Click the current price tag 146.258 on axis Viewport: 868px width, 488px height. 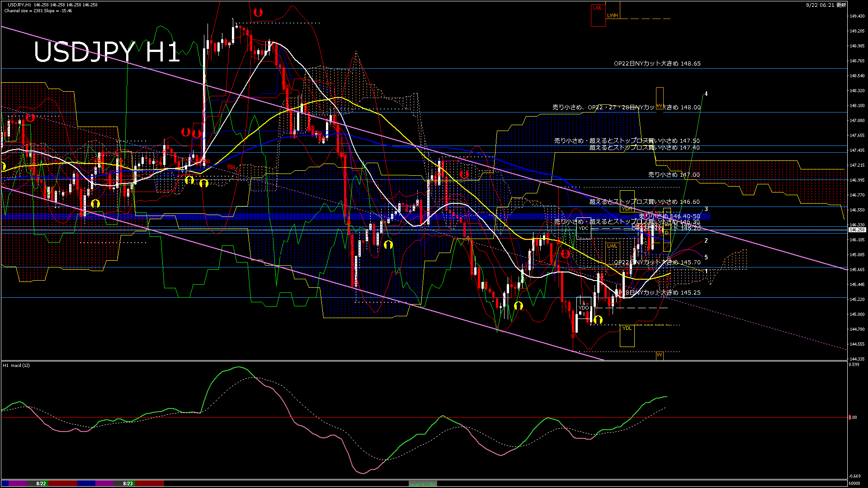coord(856,230)
